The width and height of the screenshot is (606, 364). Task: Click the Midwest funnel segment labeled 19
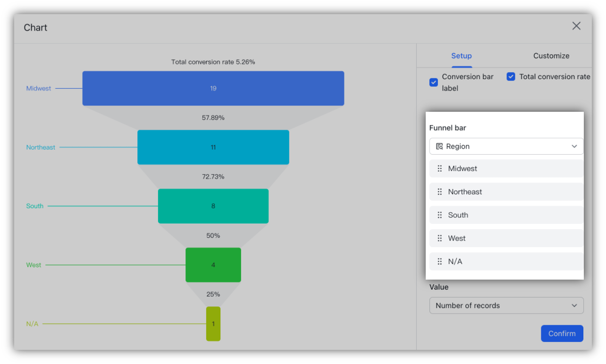tap(213, 88)
